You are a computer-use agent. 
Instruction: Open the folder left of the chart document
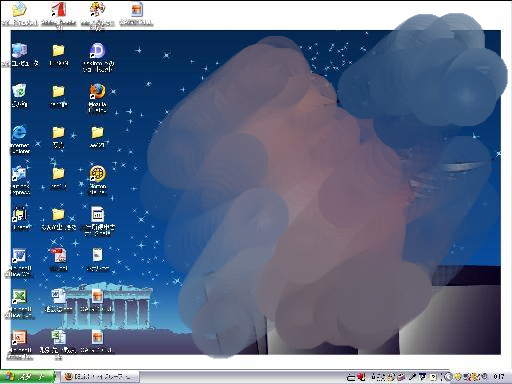(x=58, y=215)
